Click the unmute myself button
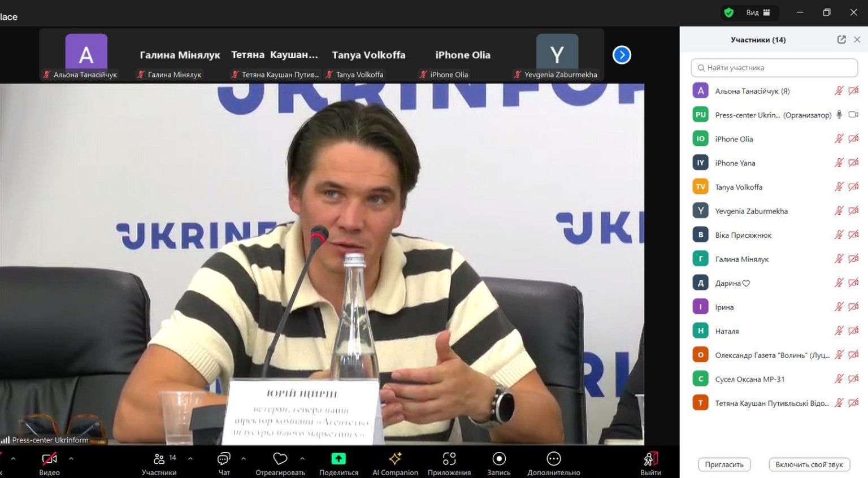 (x=809, y=464)
